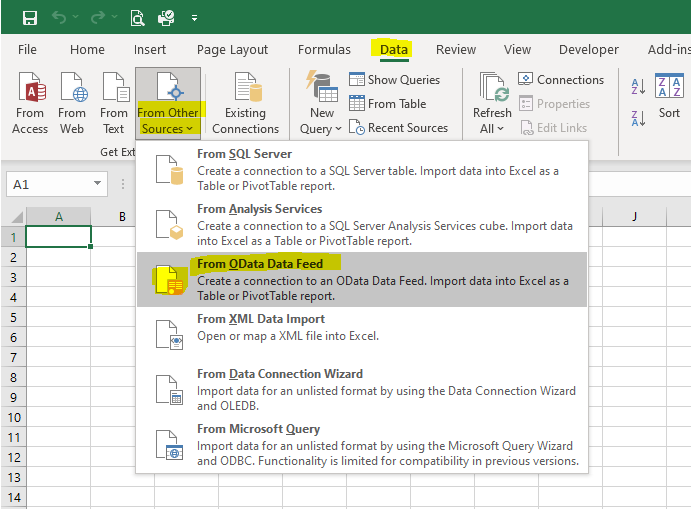Click the spelling check icon in quick access toolbar
Image resolution: width=693 pixels, height=512 pixels.
click(x=166, y=18)
